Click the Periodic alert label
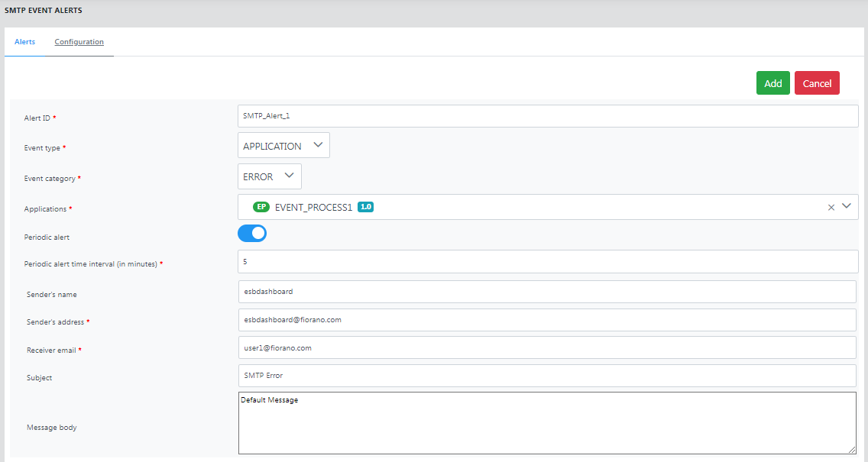Viewport: 868px width, 462px height. pyautogui.click(x=47, y=237)
